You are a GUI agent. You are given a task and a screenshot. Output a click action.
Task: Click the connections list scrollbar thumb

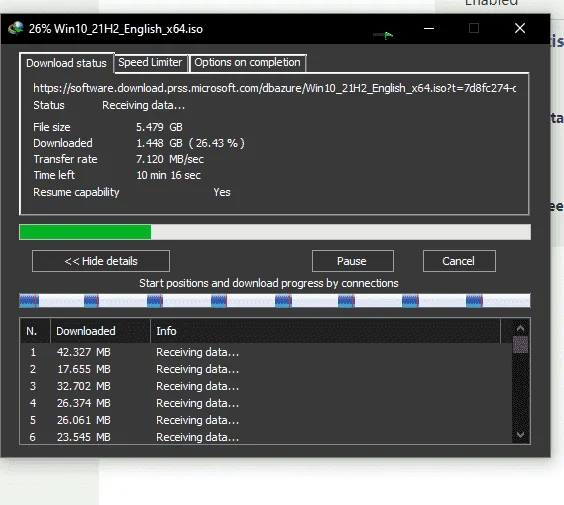[x=520, y=345]
